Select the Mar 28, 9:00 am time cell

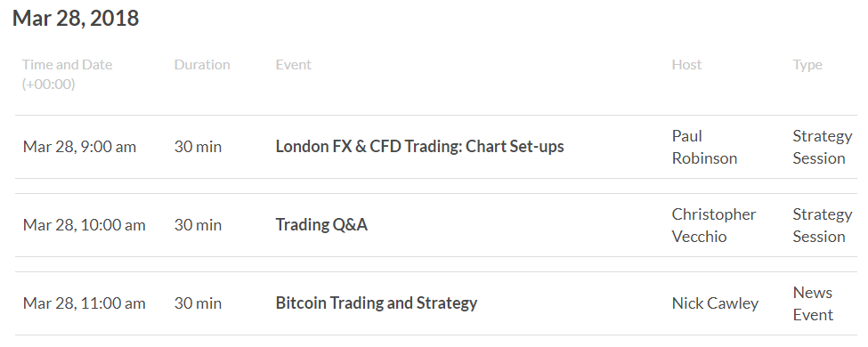pyautogui.click(x=79, y=147)
